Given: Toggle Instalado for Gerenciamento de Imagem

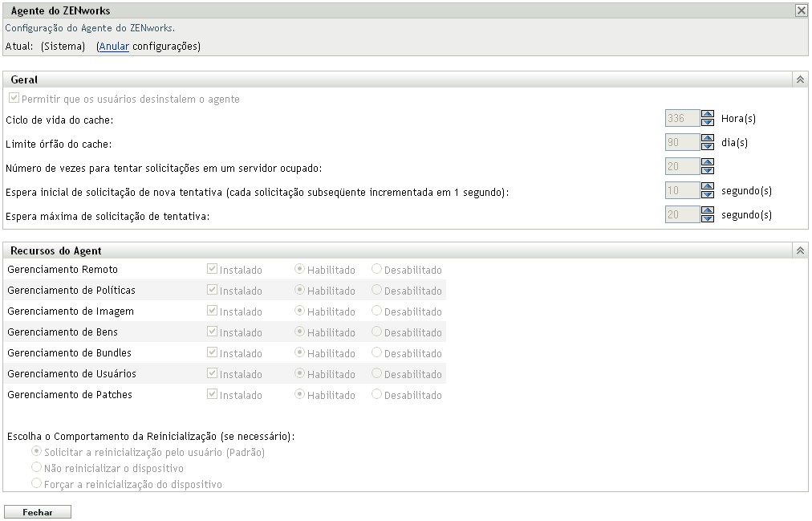Looking at the screenshot, I should click(x=212, y=310).
